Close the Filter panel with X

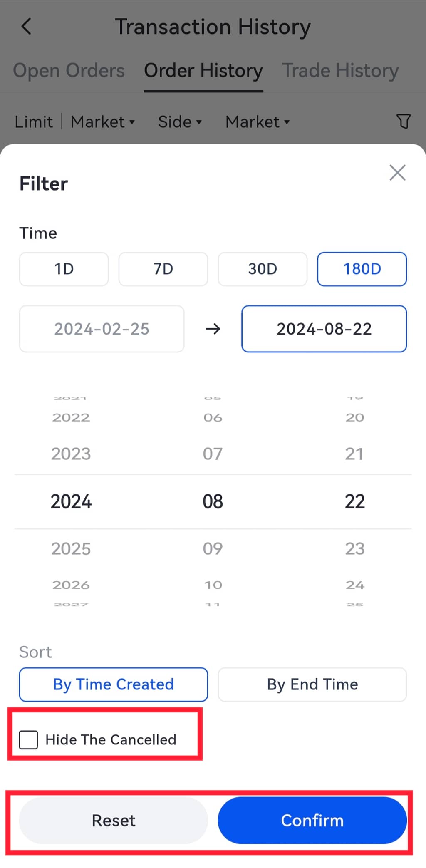397,172
